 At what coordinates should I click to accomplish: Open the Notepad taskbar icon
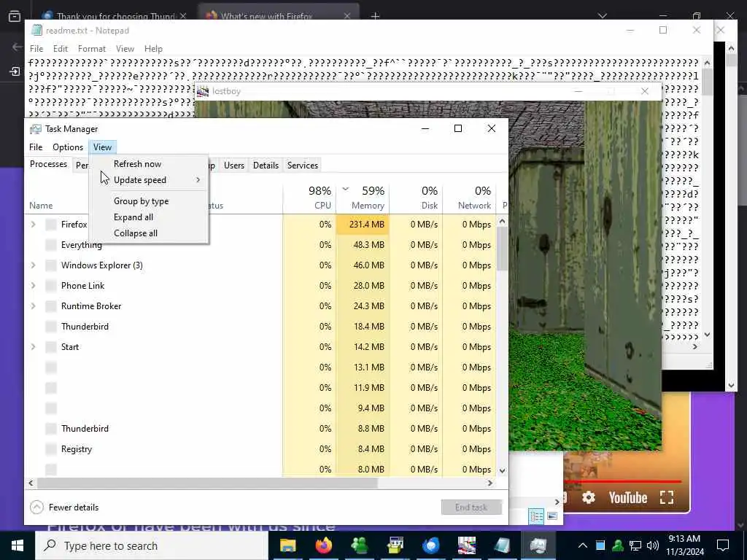tap(502, 545)
